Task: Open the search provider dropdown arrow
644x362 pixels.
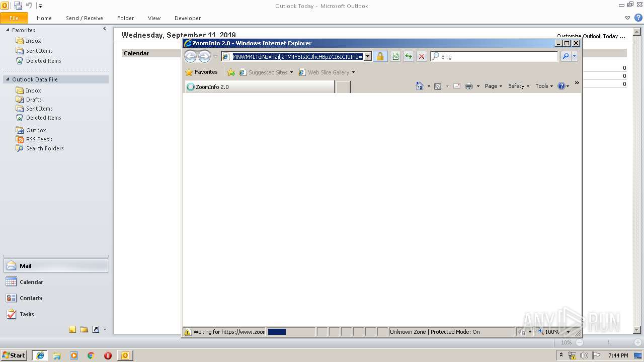Action: (574, 56)
